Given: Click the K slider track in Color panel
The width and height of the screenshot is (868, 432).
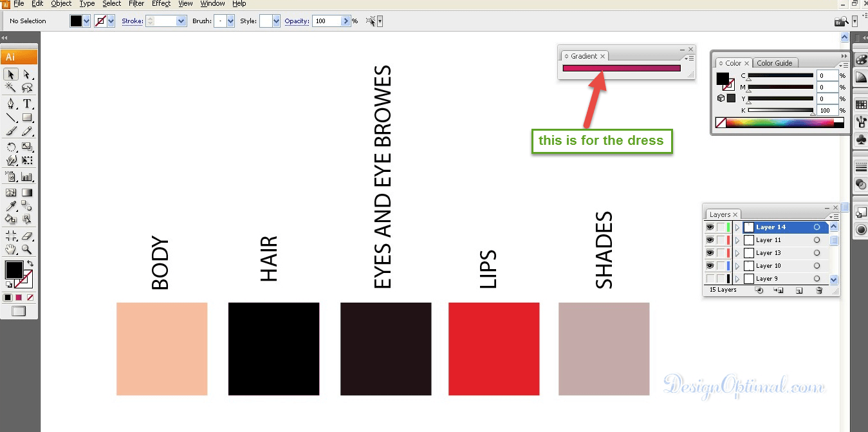Looking at the screenshot, I should click(781, 111).
